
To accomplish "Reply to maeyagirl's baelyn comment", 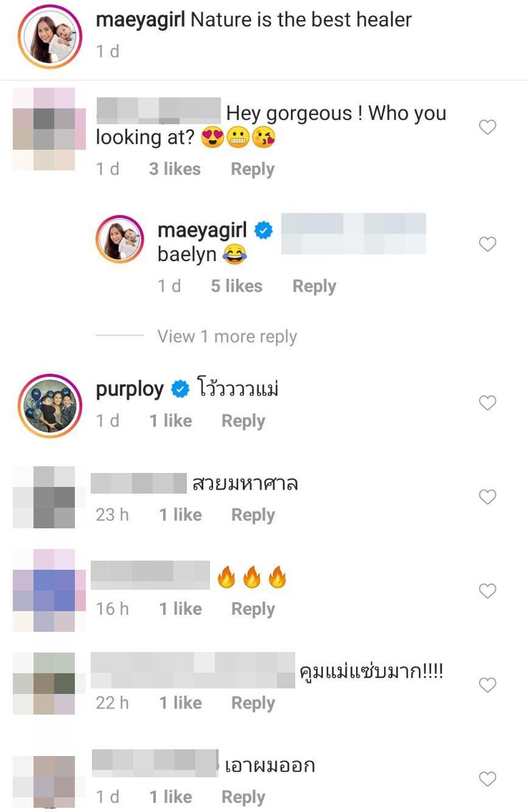I will point(314,286).
